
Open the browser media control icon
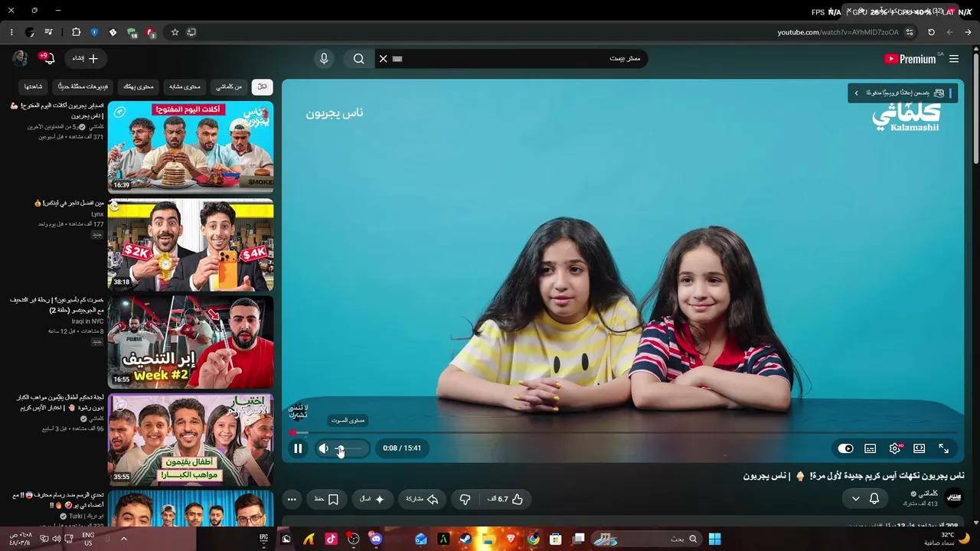[x=48, y=32]
